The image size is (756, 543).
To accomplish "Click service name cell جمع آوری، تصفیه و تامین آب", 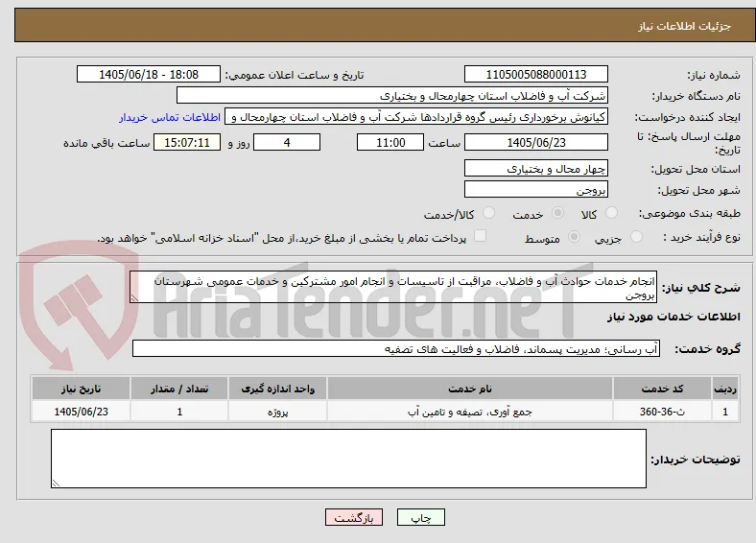I will coord(470,412).
